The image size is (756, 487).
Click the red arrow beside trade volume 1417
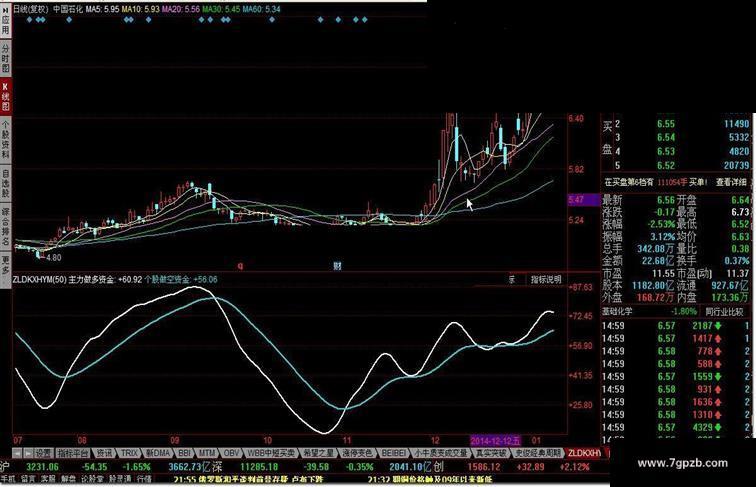coord(718,338)
